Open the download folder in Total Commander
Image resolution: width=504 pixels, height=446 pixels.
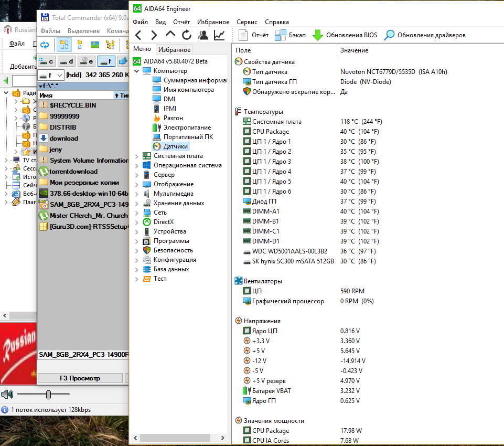(x=63, y=139)
